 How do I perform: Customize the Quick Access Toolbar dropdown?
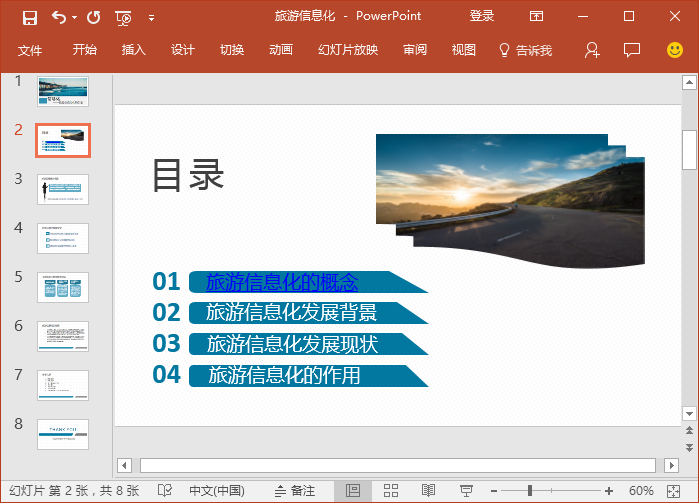[152, 18]
